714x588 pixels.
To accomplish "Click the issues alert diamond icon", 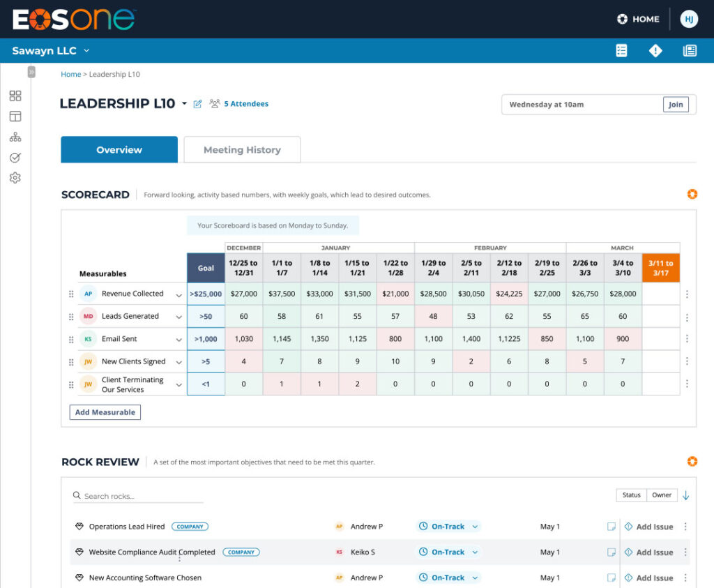I will point(655,51).
